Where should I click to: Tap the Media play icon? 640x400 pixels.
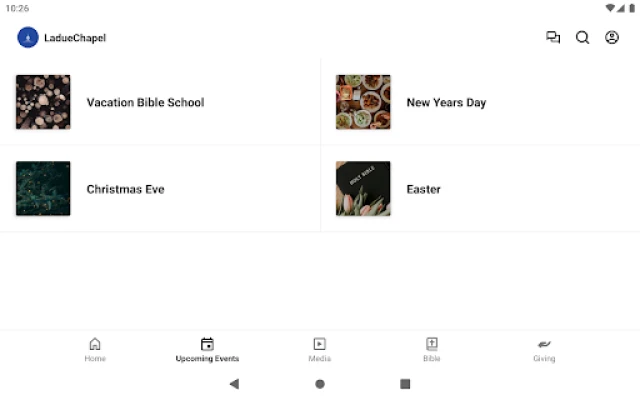[319, 344]
